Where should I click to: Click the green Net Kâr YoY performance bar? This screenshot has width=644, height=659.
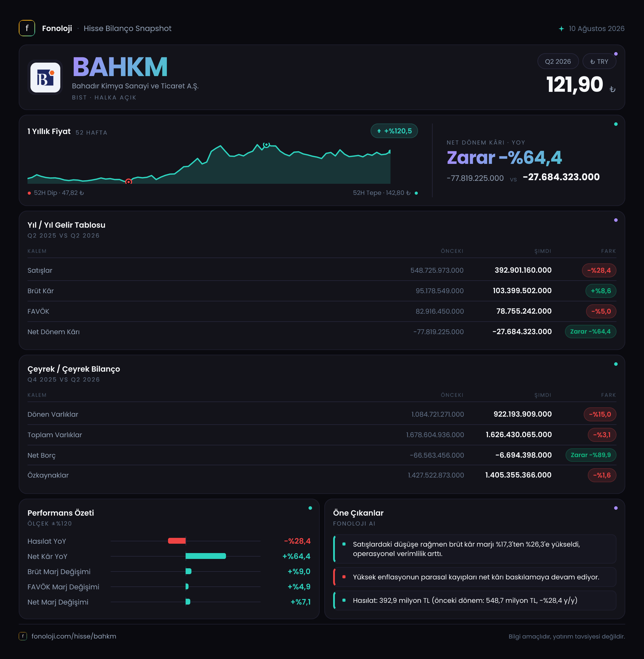(206, 556)
